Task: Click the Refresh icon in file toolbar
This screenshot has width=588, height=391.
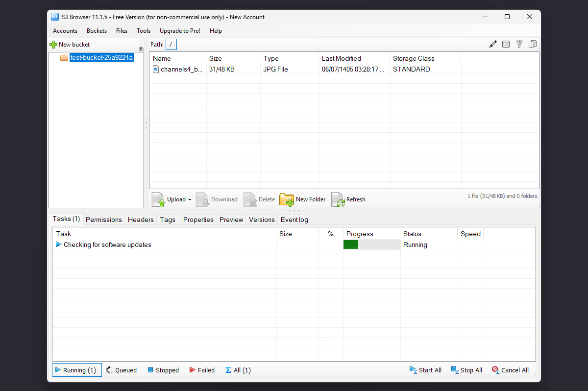Action: [x=338, y=199]
